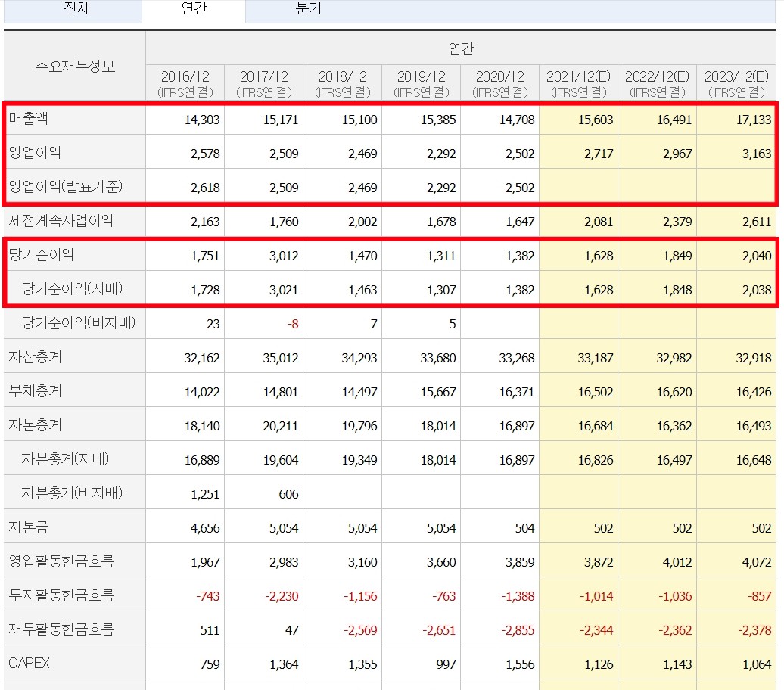
Task: Select the 자산총계 row label
Action: 35,356
